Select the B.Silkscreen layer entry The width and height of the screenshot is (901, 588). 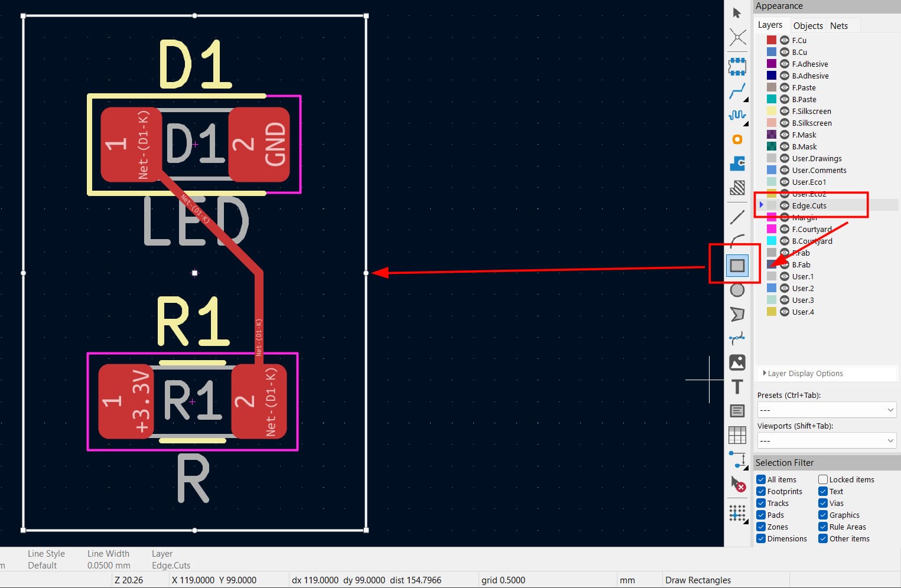pos(812,123)
